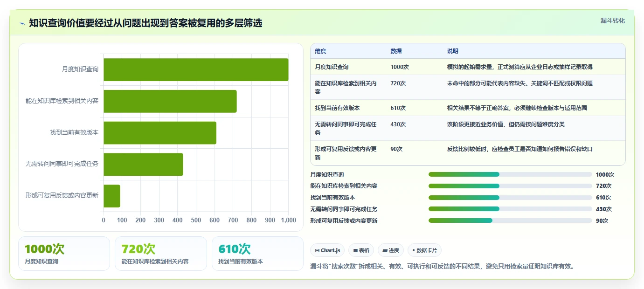Select the 表格 chip

click(x=361, y=250)
